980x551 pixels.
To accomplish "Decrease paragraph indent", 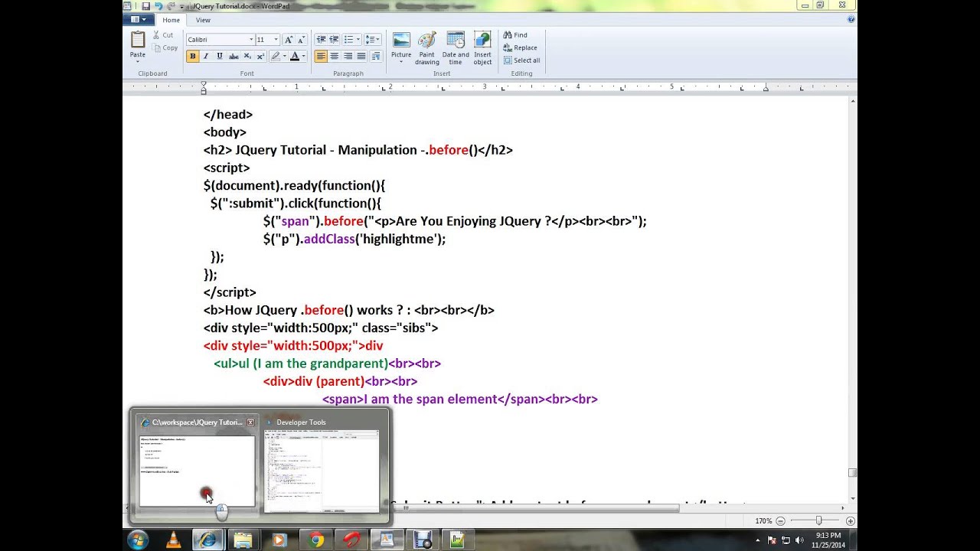I will [x=321, y=40].
